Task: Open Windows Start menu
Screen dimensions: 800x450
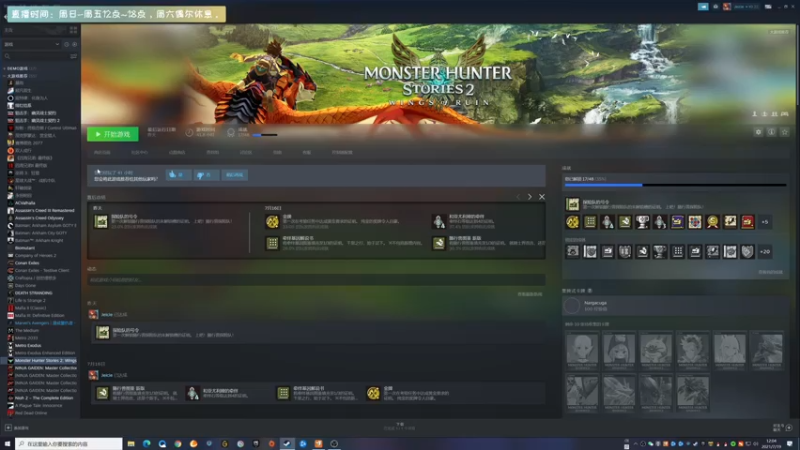Action: pos(7,444)
